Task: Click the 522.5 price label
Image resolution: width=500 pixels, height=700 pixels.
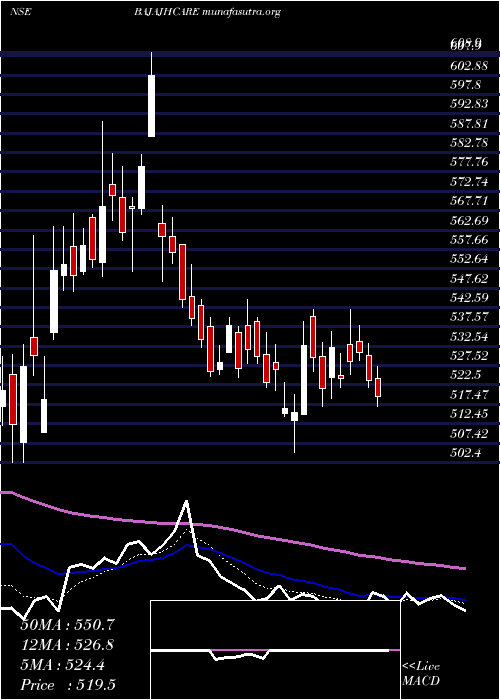Action: pyautogui.click(x=467, y=376)
